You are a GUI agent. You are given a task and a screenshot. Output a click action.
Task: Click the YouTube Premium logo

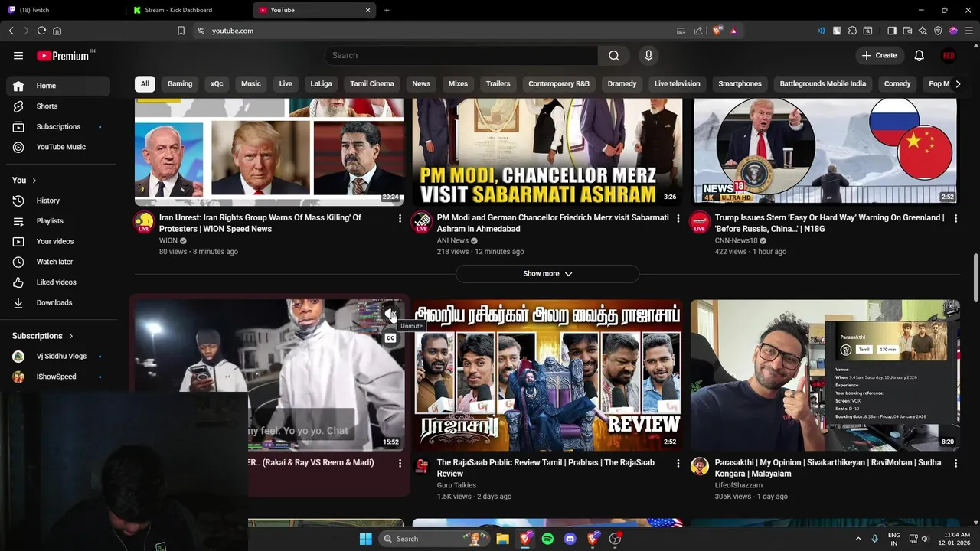coord(63,56)
